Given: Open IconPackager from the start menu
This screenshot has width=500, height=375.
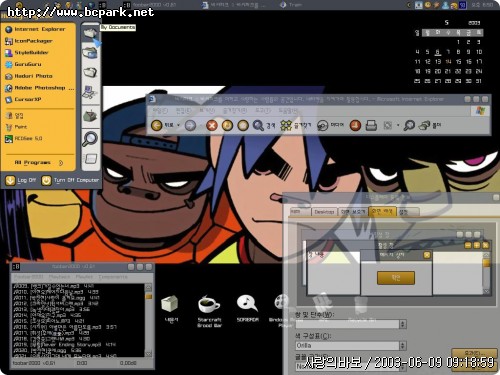Looking at the screenshot, I should pos(29,41).
